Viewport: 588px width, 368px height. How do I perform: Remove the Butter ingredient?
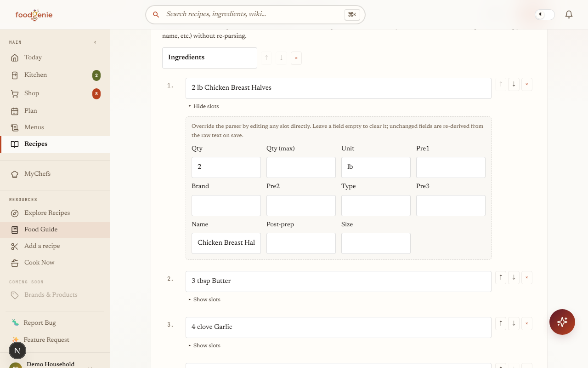pos(526,278)
